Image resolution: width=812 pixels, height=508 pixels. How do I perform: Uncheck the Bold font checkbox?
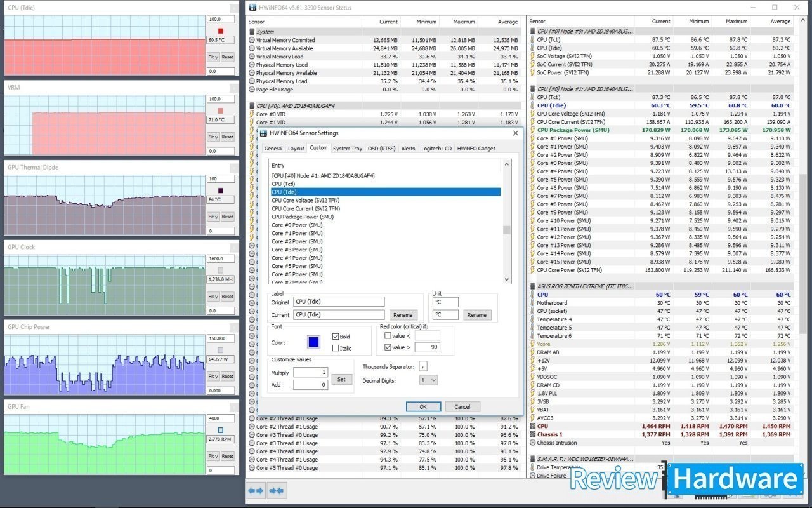[336, 337]
